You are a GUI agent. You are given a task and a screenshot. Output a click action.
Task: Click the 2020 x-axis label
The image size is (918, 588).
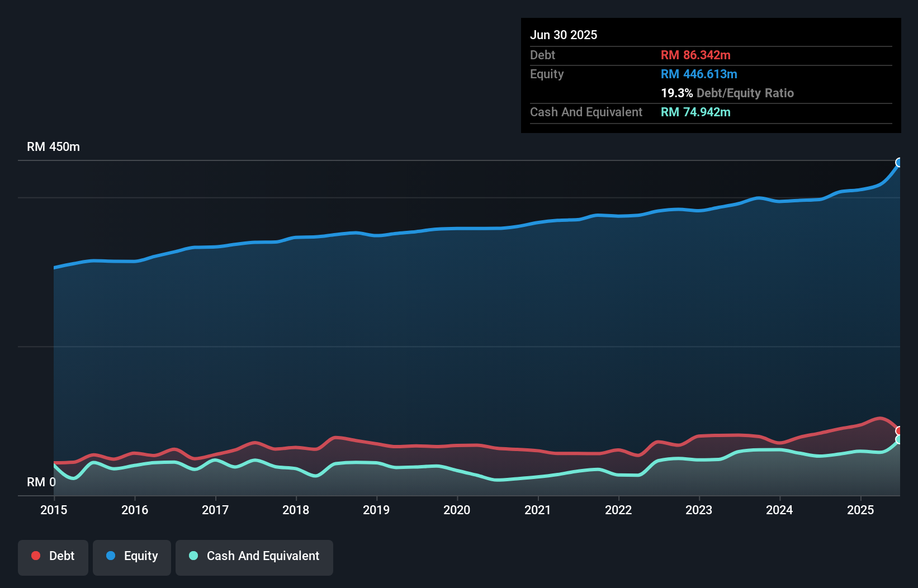click(457, 510)
